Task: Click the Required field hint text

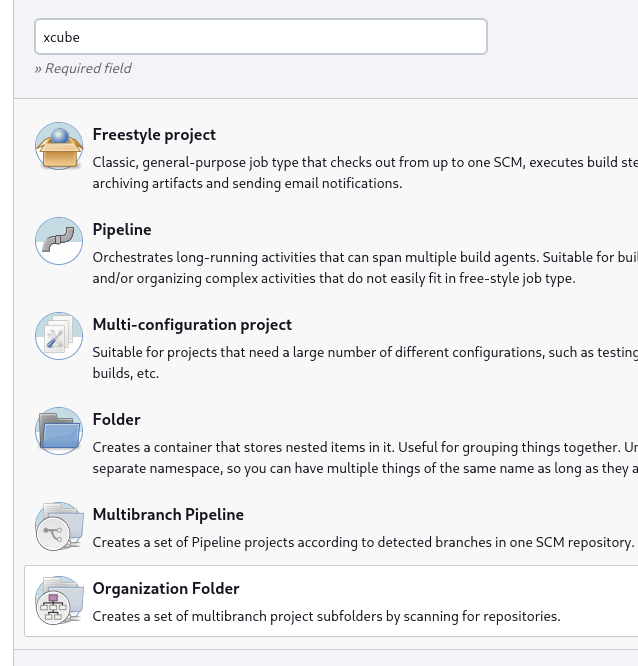Action: pyautogui.click(x=83, y=68)
